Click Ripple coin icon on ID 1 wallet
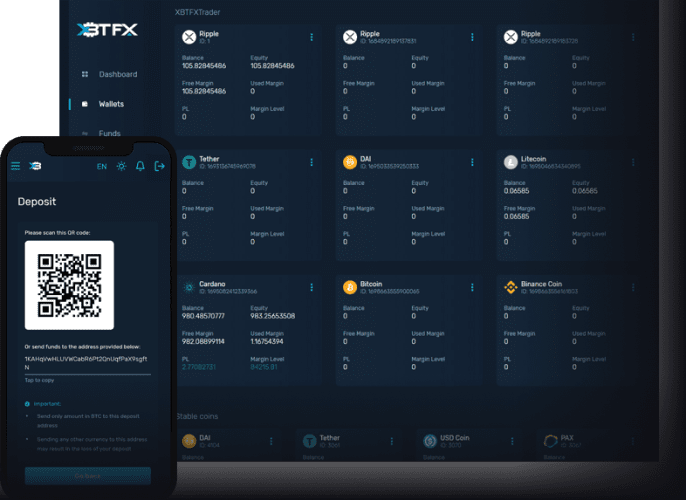The height and width of the screenshot is (500, 686). tap(189, 37)
